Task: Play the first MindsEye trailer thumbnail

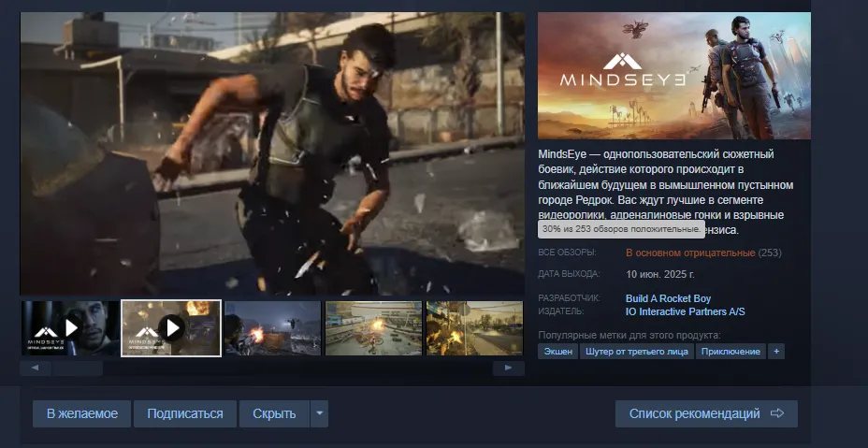Action: 70,328
